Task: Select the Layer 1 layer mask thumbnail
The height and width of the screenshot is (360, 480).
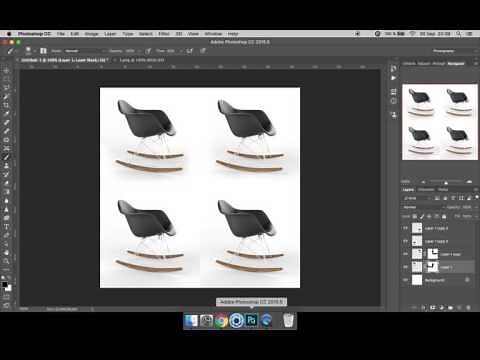Action: (433, 267)
